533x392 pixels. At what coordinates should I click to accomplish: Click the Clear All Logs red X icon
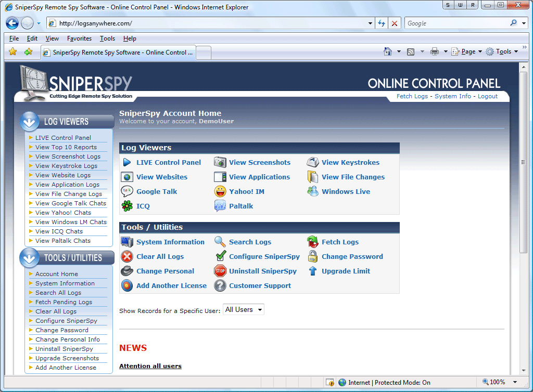[x=127, y=257]
